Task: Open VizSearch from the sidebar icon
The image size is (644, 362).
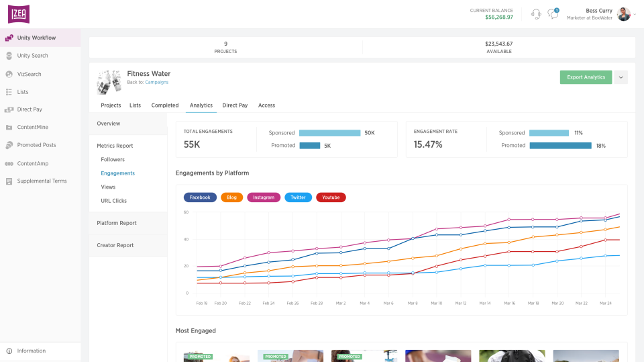Action: pyautogui.click(x=9, y=74)
